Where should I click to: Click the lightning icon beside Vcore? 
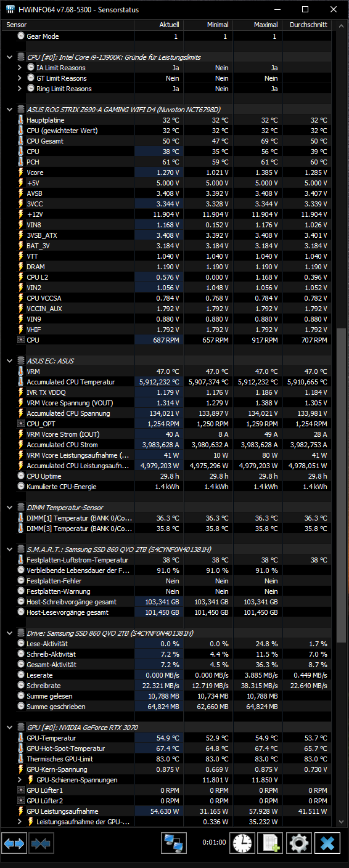(x=22, y=172)
